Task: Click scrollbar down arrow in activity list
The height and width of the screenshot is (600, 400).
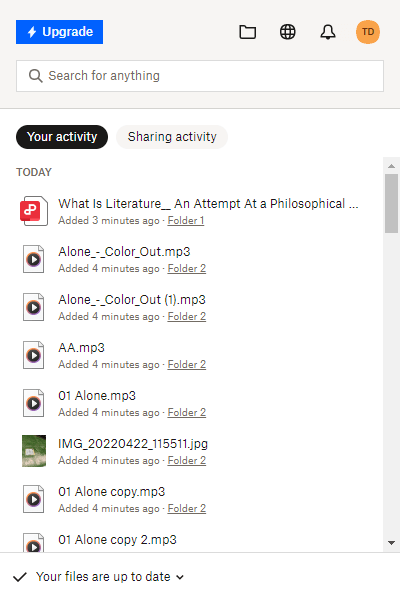Action: [x=391, y=543]
